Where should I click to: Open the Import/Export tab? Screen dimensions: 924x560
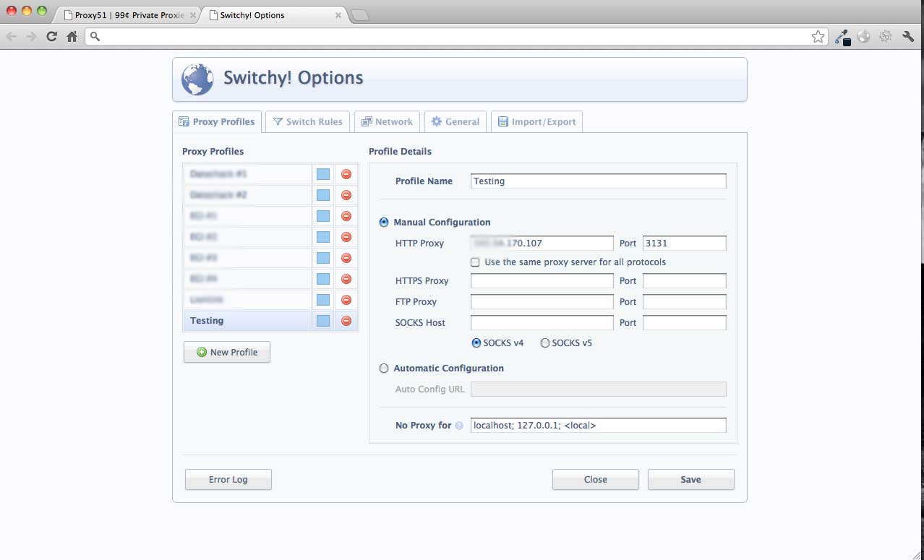coord(536,121)
